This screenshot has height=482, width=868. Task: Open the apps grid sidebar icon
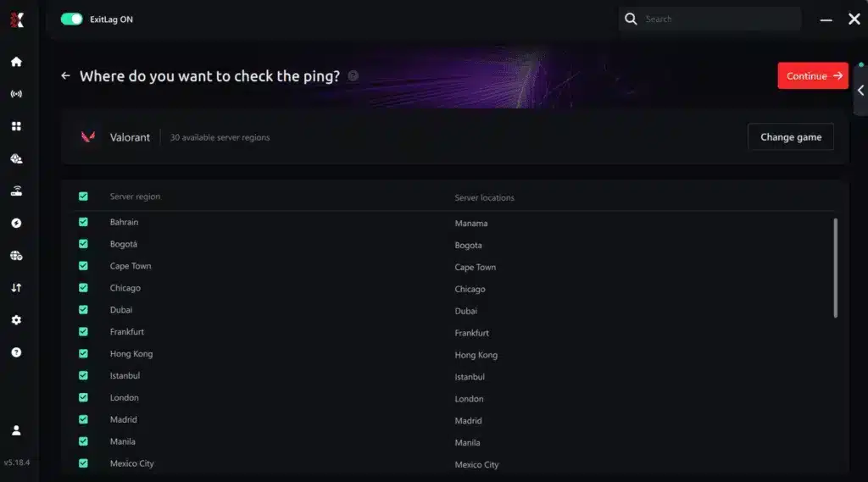pyautogui.click(x=16, y=126)
